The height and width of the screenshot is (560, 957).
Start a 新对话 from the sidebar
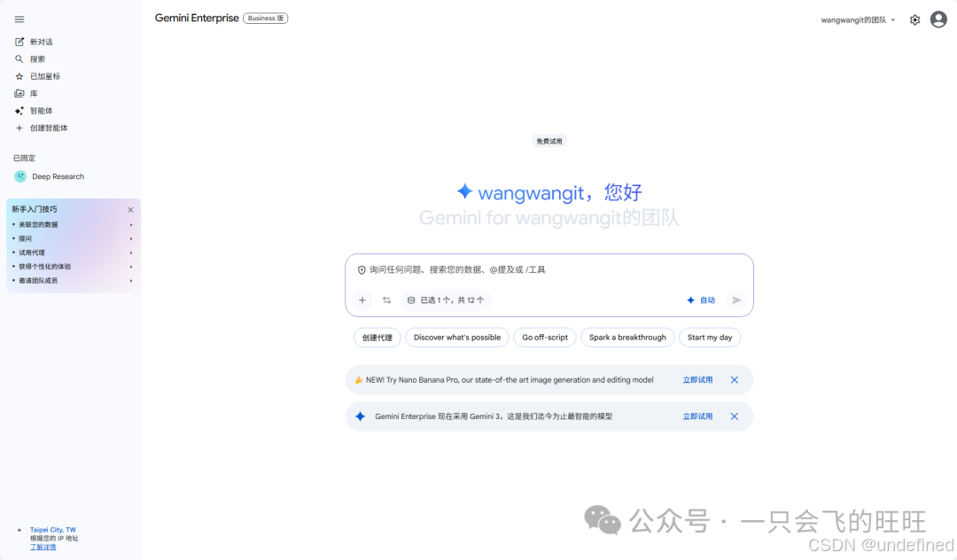35,43
